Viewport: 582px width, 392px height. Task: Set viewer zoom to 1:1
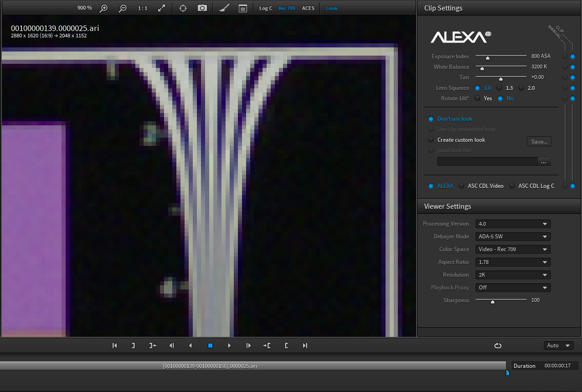point(143,8)
